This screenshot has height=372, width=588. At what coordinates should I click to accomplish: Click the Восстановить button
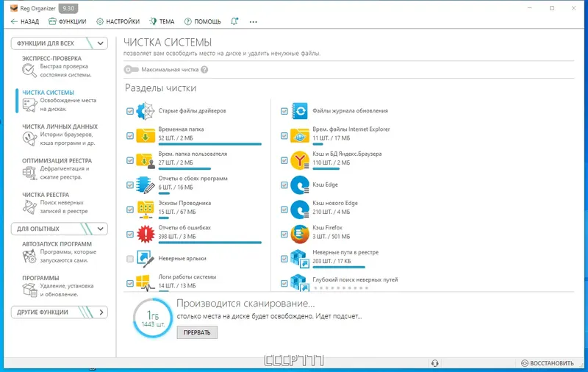click(548, 363)
